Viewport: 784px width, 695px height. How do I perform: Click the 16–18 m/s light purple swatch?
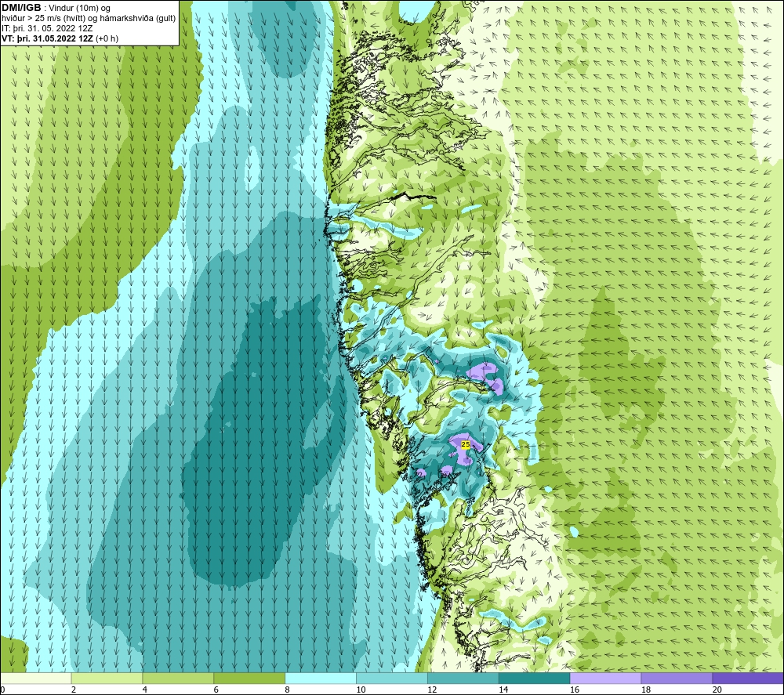(x=605, y=678)
